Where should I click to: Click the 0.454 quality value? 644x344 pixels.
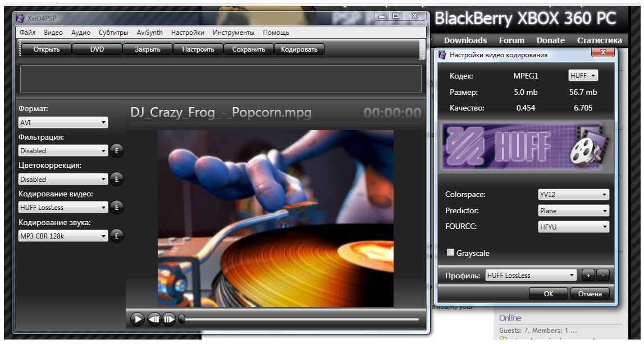(526, 108)
